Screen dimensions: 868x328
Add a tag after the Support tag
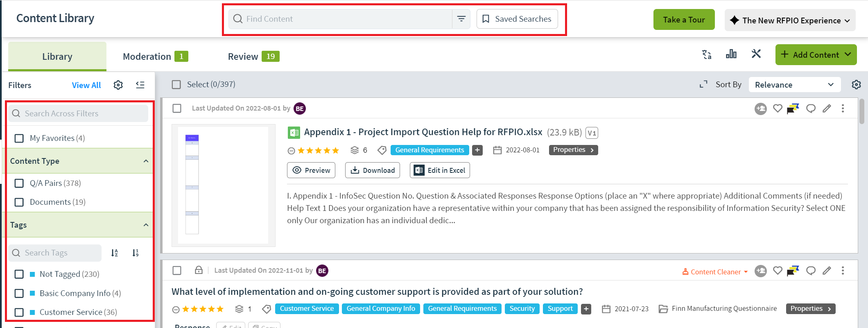point(586,309)
